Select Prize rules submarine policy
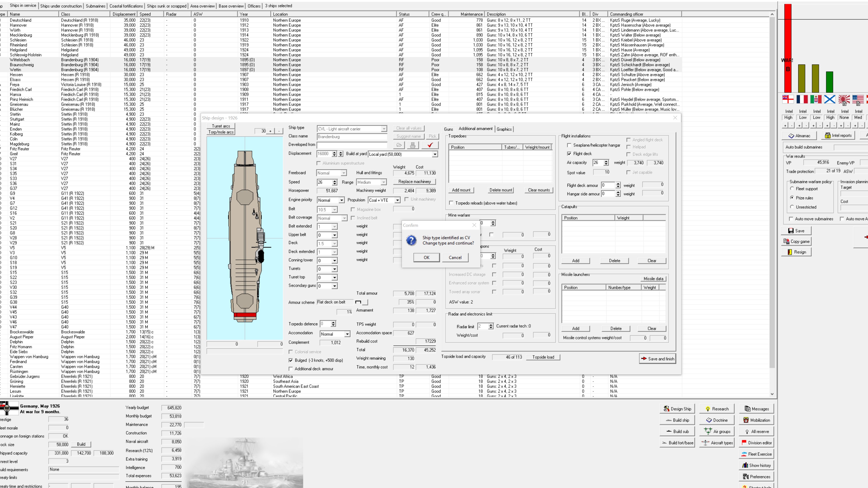This screenshot has width=868, height=488. 792,198
